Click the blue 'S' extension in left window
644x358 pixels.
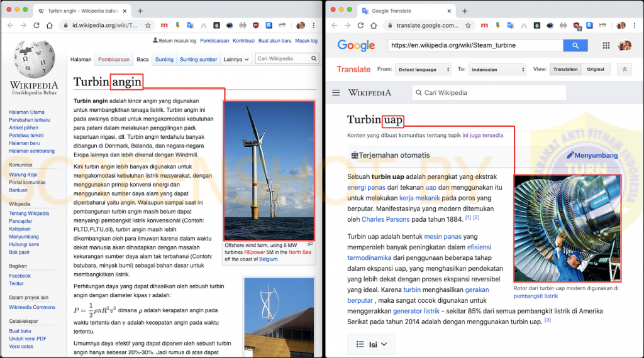[269, 25]
